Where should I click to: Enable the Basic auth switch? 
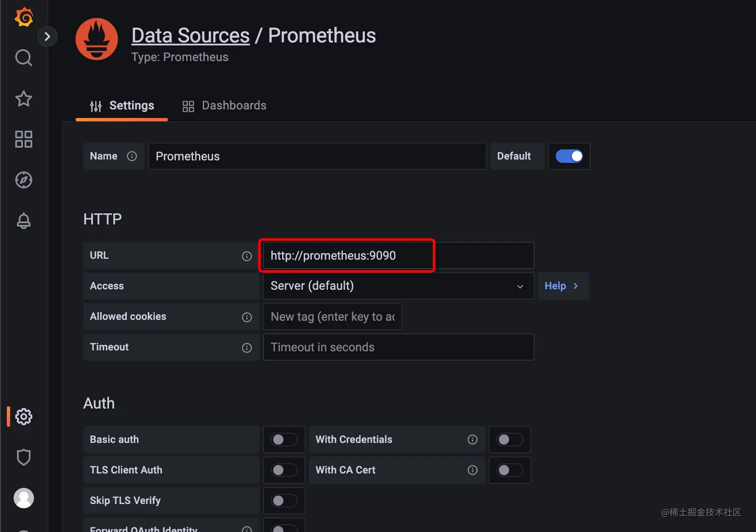283,439
